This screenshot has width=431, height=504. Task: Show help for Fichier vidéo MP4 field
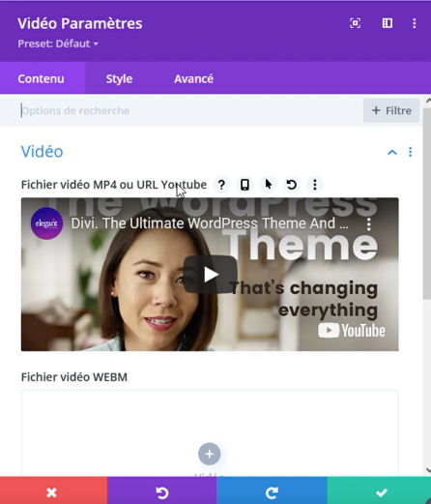[x=221, y=185]
